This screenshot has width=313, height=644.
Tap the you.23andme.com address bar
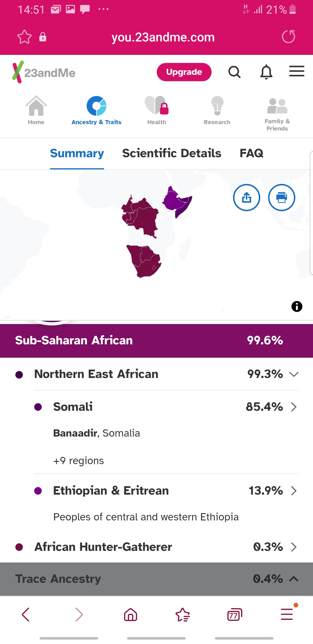point(163,37)
